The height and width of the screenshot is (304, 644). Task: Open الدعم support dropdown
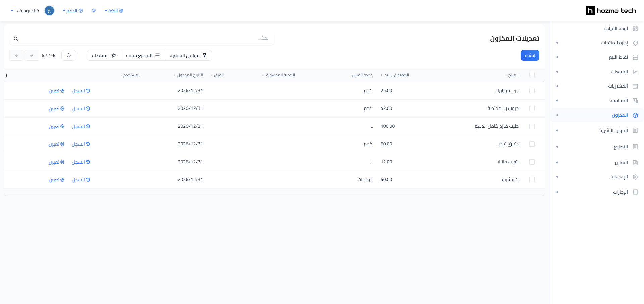73,11
